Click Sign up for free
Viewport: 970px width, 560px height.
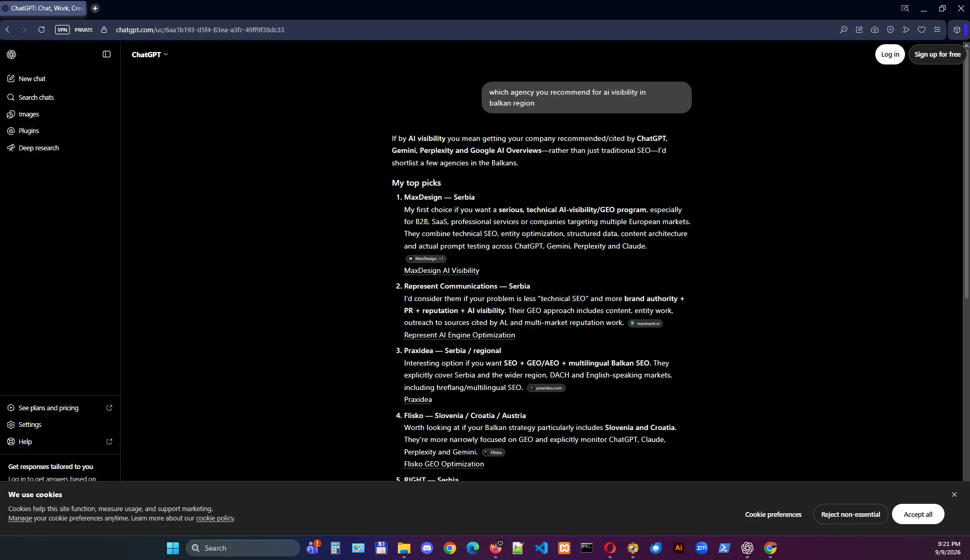[937, 54]
